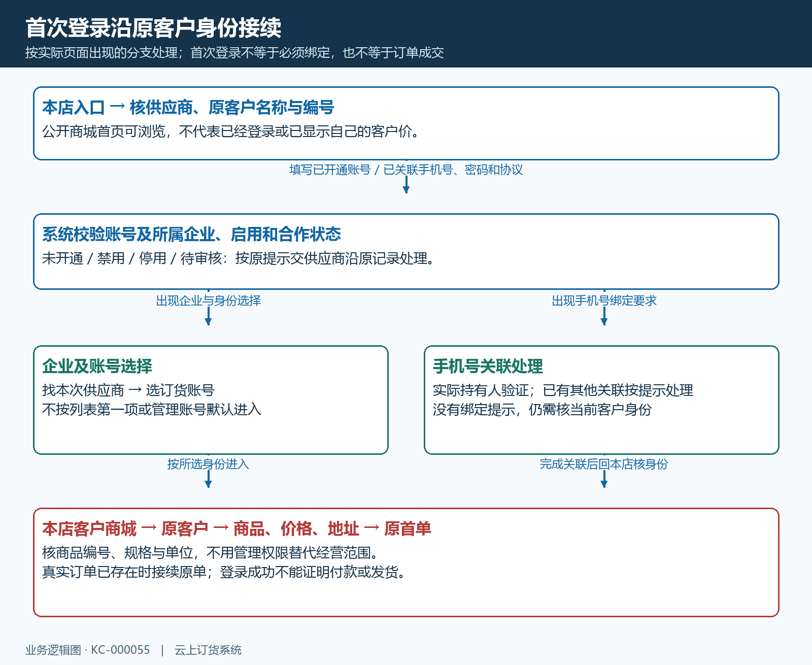
Task: Click text 未开通 / 禁用 / 停用 / 待审核
Action: click(132, 258)
